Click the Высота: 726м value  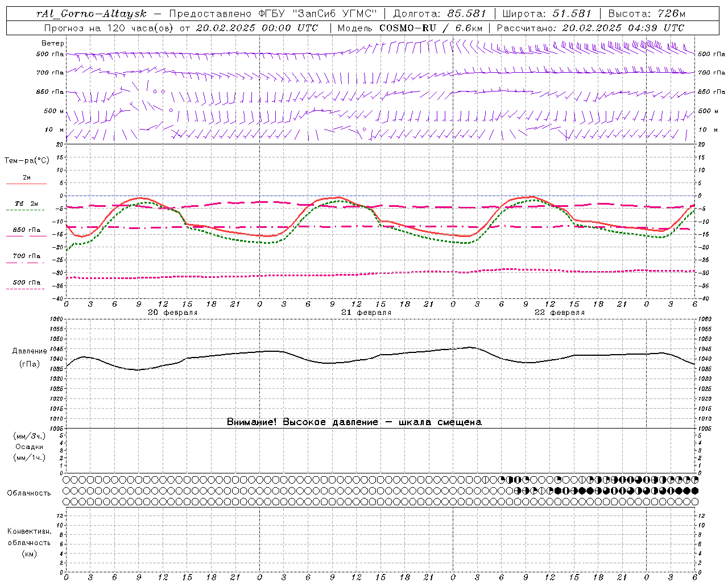tap(648, 14)
